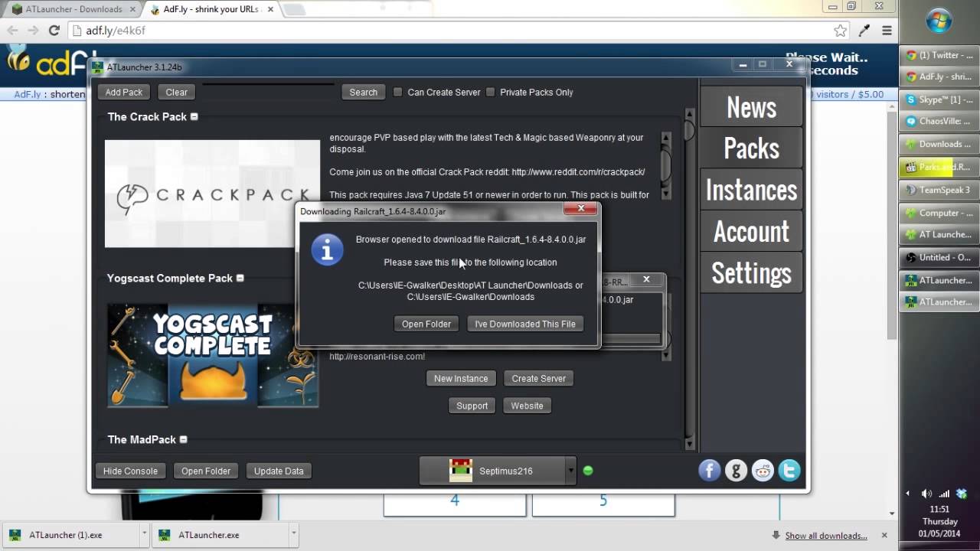Go forward in Chrome

(x=32, y=31)
